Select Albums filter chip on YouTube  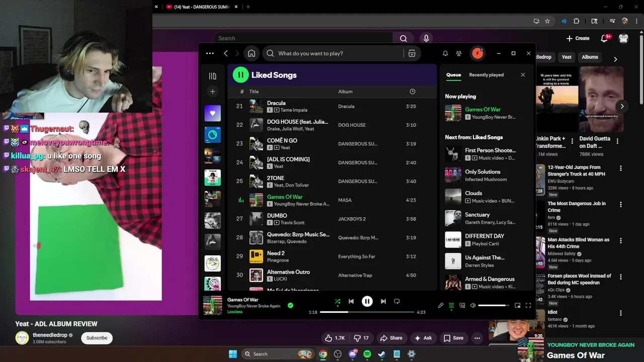pyautogui.click(x=590, y=57)
